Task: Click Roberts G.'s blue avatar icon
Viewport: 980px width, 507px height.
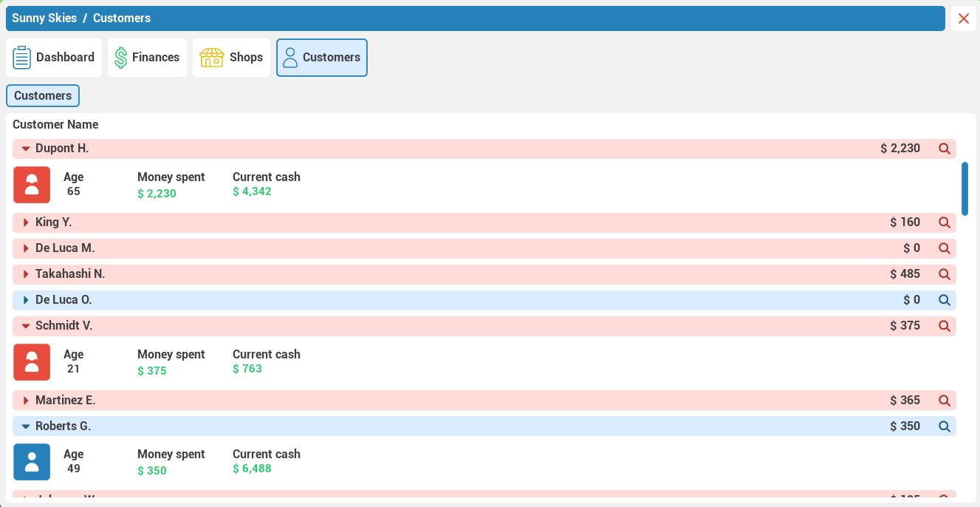Action: [x=32, y=462]
